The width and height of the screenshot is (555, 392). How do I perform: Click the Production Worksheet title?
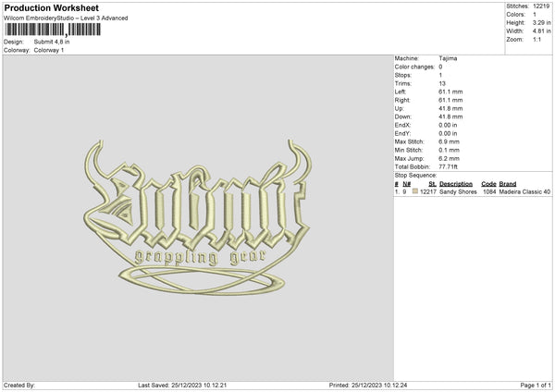[x=51, y=7]
